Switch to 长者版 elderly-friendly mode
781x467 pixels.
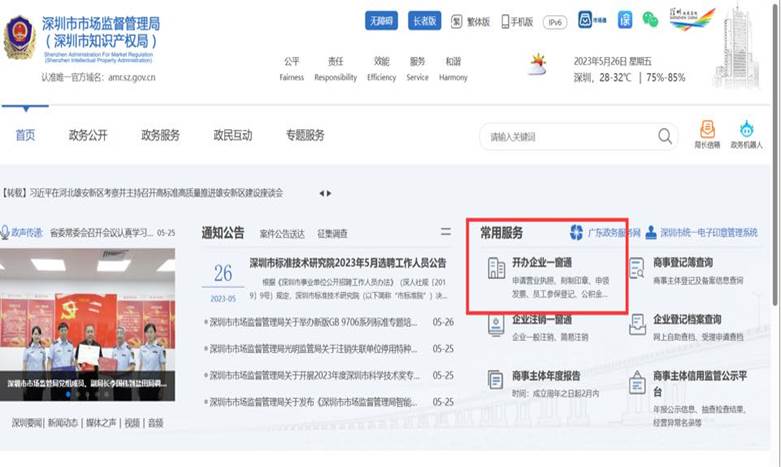[424, 21]
